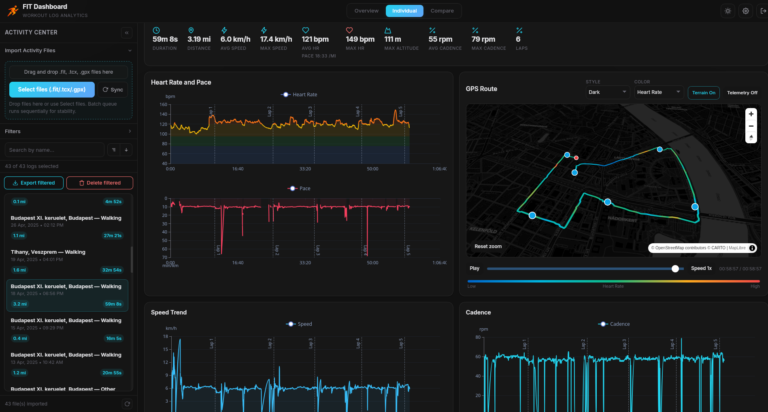768x412 pixels.
Task: Switch to the Compare tab
Action: (x=441, y=11)
